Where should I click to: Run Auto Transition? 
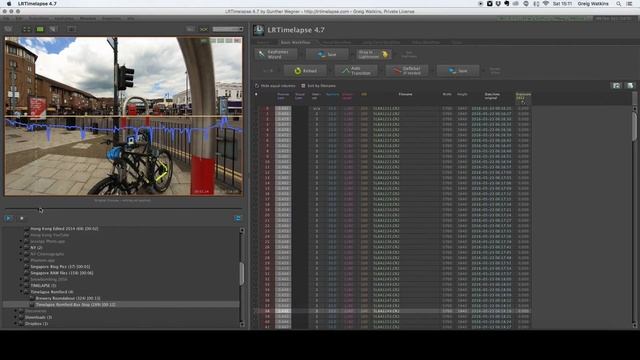[356, 71]
